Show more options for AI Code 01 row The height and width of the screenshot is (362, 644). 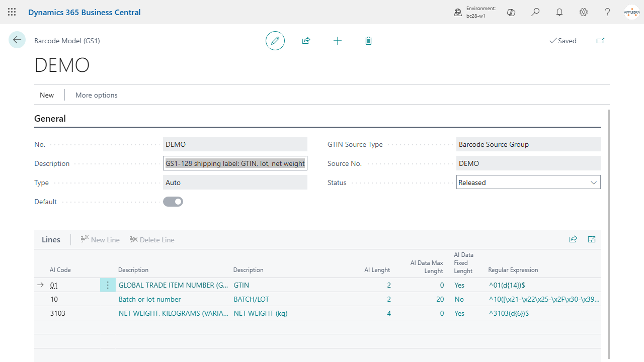tap(108, 285)
